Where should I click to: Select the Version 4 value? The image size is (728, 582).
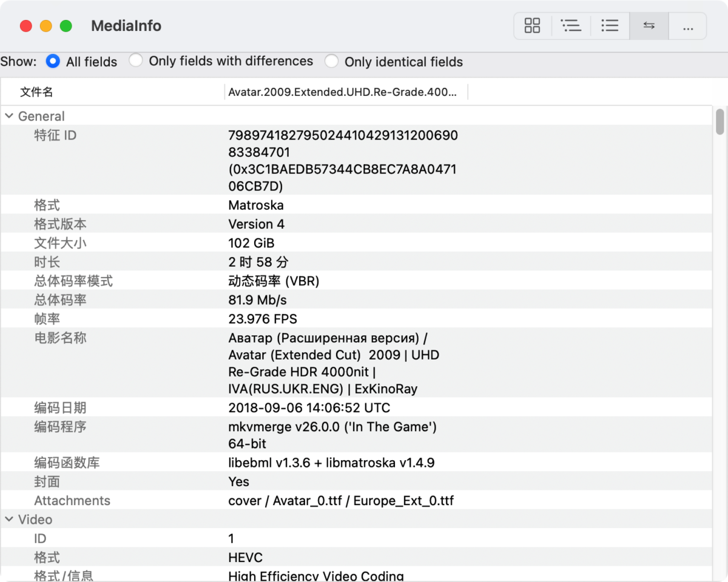(x=256, y=224)
